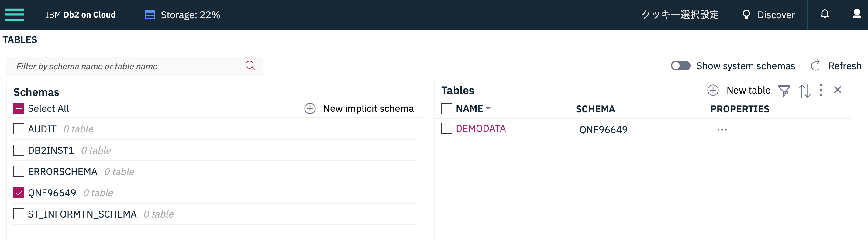Toggle Show system schemas switch
868x240 pixels.
(x=680, y=66)
